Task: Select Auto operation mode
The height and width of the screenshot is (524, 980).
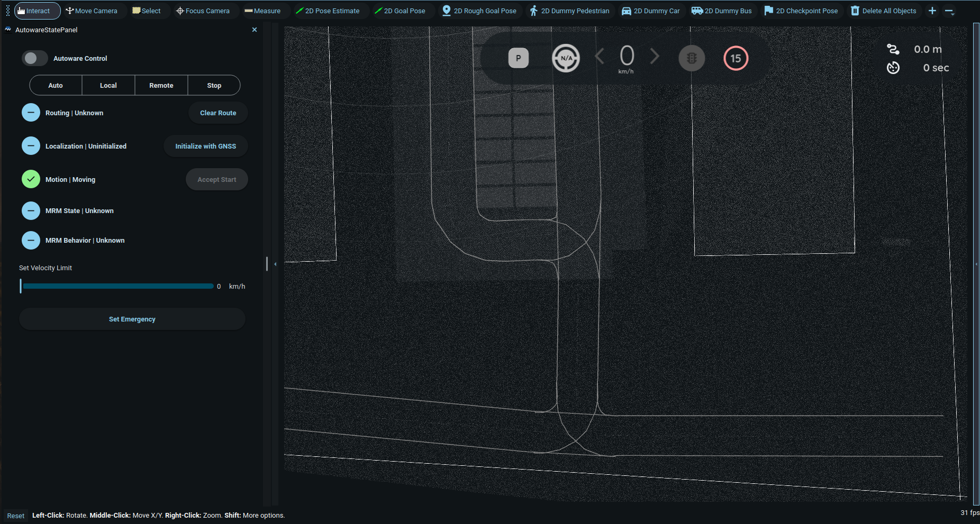Action: pos(56,85)
